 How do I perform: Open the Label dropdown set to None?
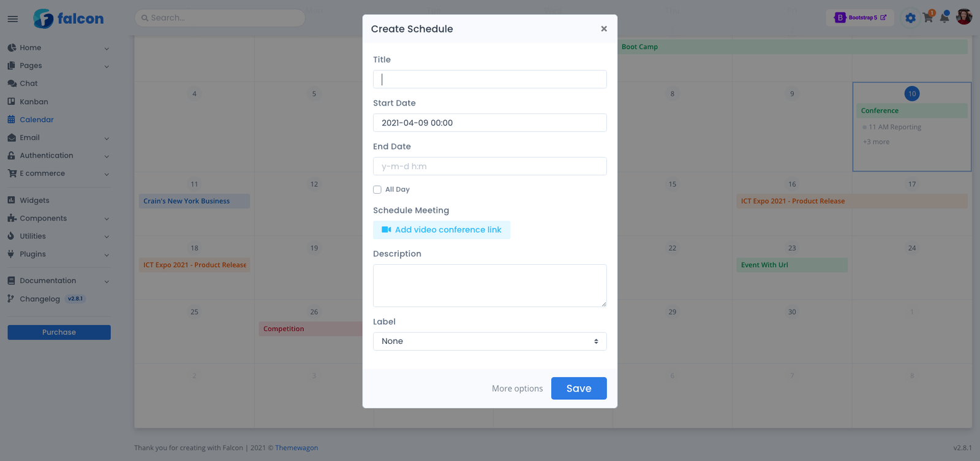[489, 341]
